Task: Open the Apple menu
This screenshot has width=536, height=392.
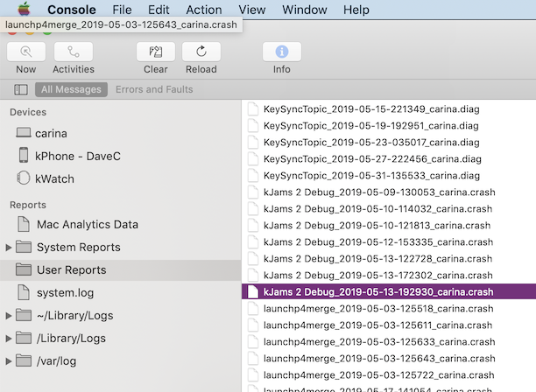Action: coord(24,10)
